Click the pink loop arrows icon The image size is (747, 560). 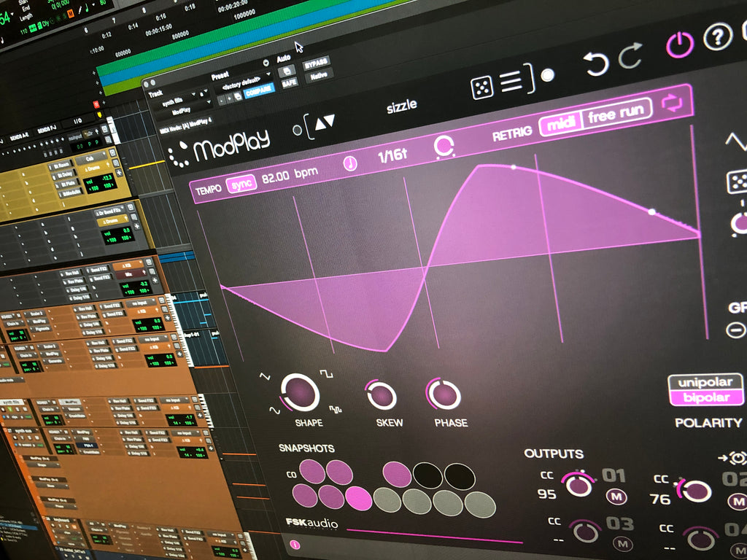click(x=672, y=104)
